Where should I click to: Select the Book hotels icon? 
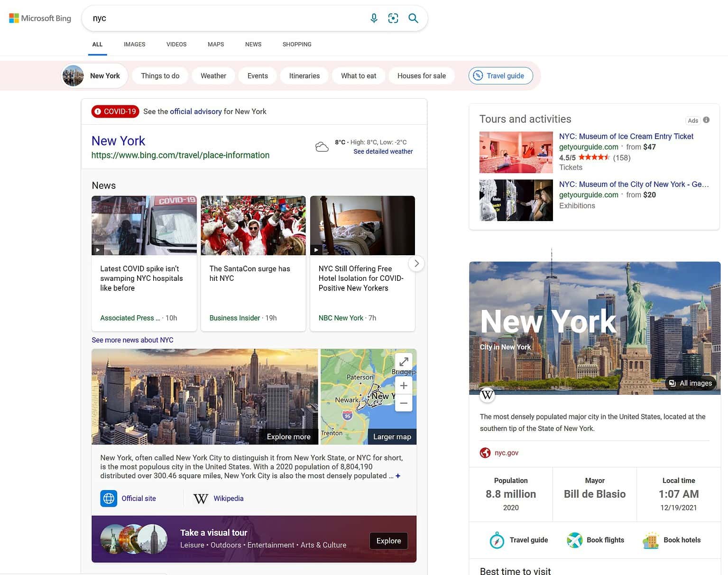coord(651,540)
